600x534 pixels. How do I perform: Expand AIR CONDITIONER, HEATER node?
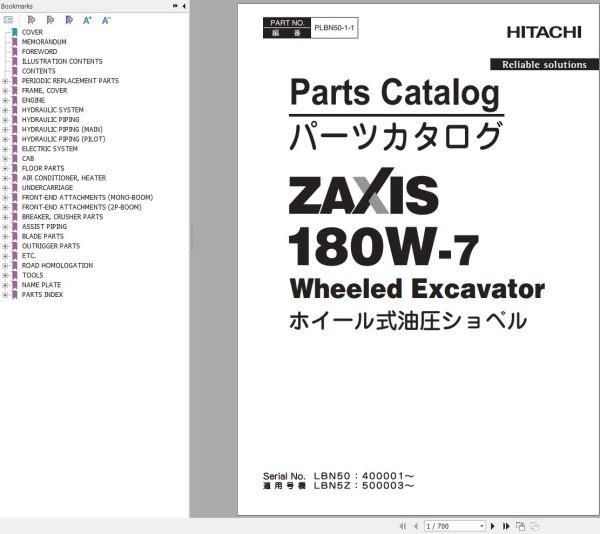(x=5, y=178)
